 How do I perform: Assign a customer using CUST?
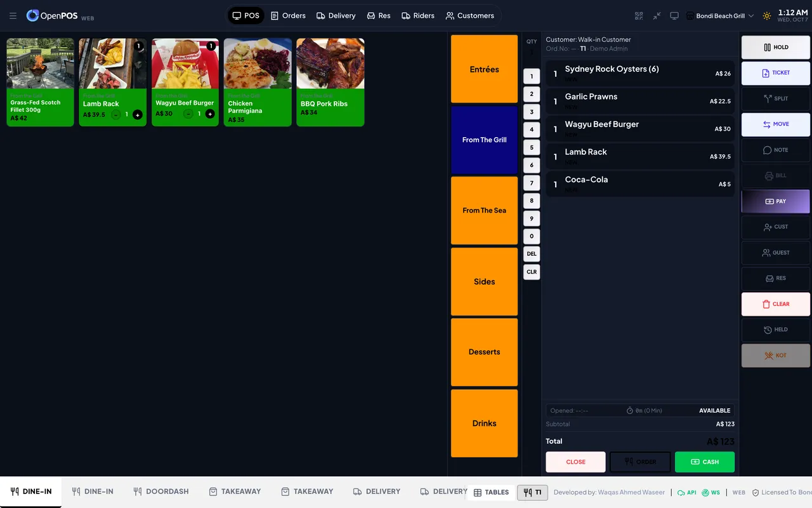pyautogui.click(x=776, y=227)
